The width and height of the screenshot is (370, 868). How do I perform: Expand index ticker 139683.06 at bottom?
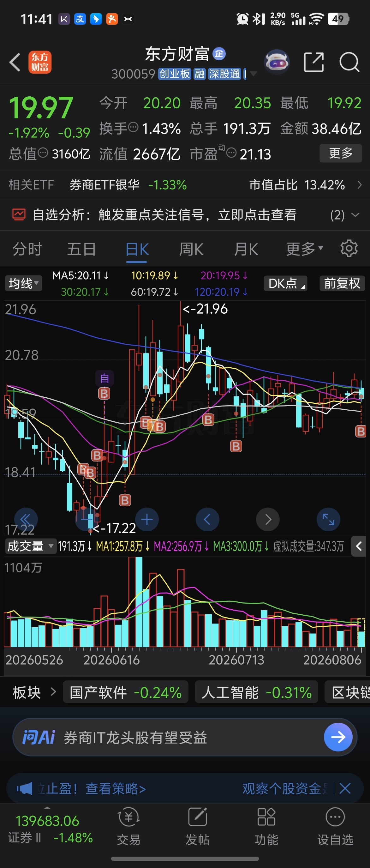click(47, 808)
